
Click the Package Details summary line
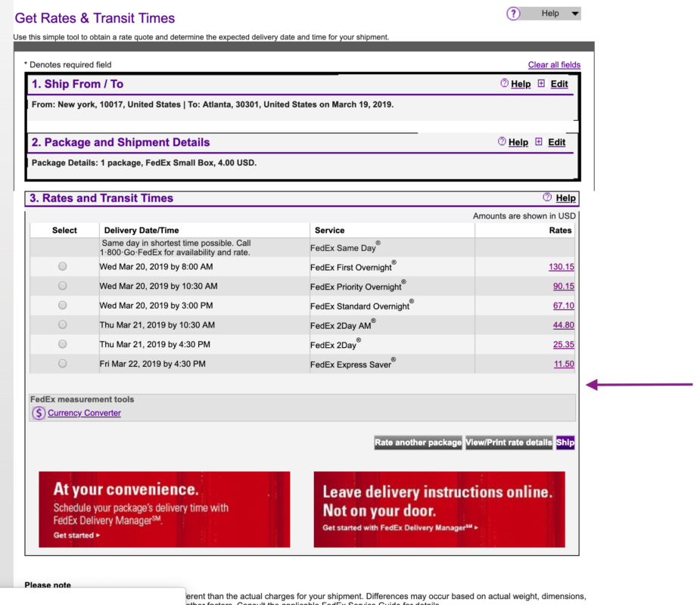pyautogui.click(x=144, y=163)
